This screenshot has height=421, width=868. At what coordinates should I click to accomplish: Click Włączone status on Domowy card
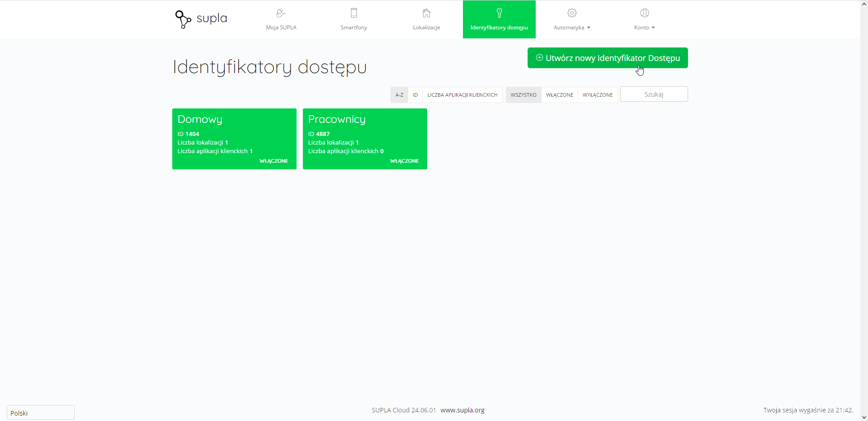(x=274, y=161)
